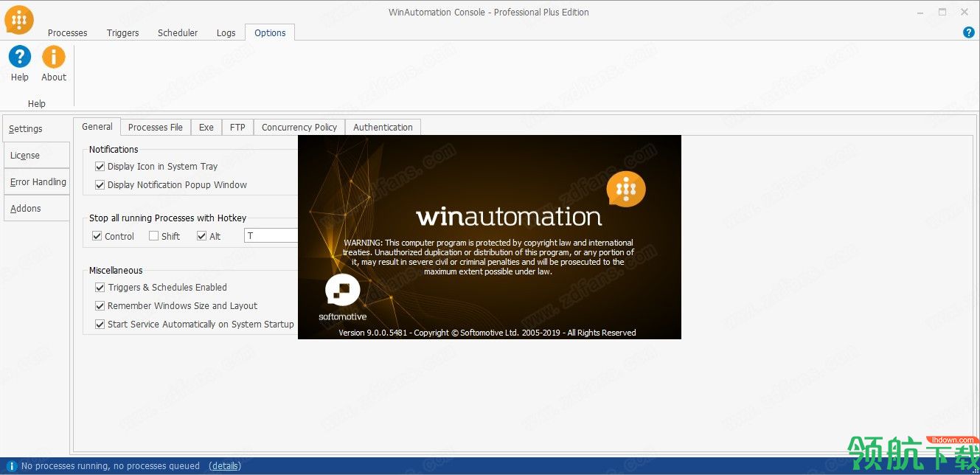Open License in the side panel
This screenshot has height=475, width=980.
[x=36, y=156]
